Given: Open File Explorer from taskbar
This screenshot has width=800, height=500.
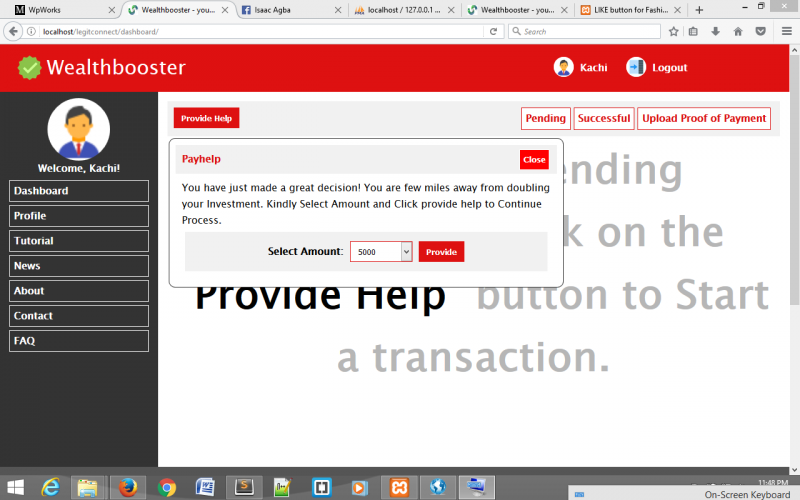Looking at the screenshot, I should 87,488.
